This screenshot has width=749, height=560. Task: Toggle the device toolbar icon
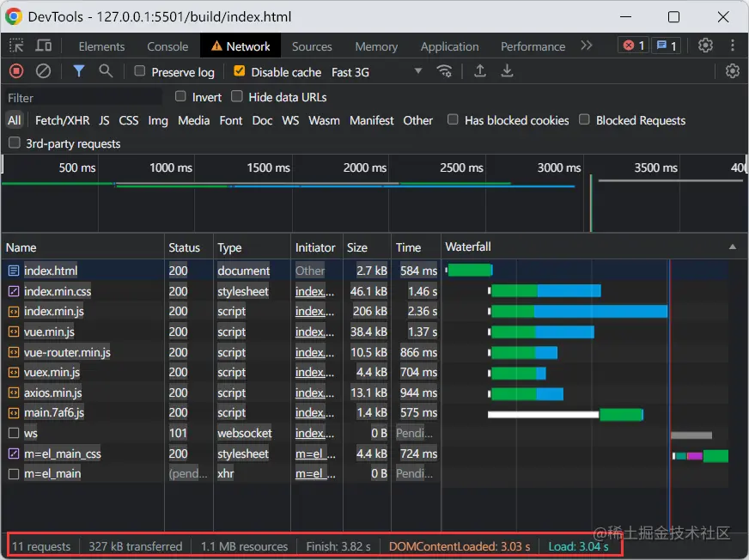tap(44, 46)
